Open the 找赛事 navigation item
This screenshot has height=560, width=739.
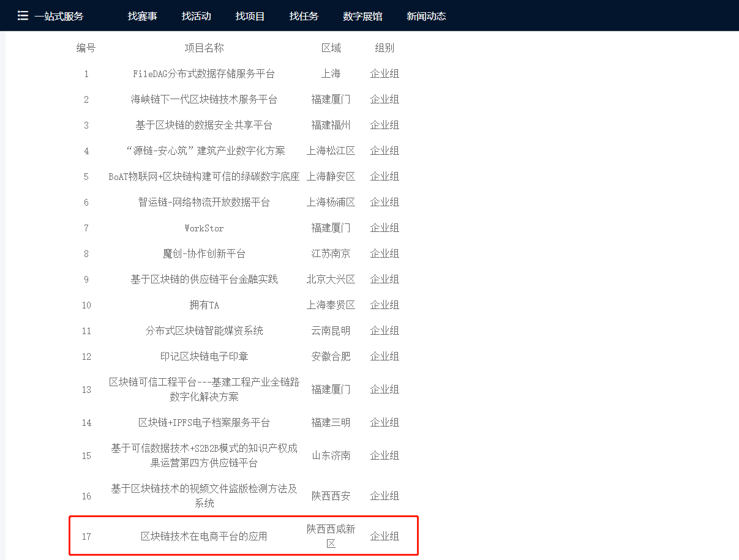[142, 16]
